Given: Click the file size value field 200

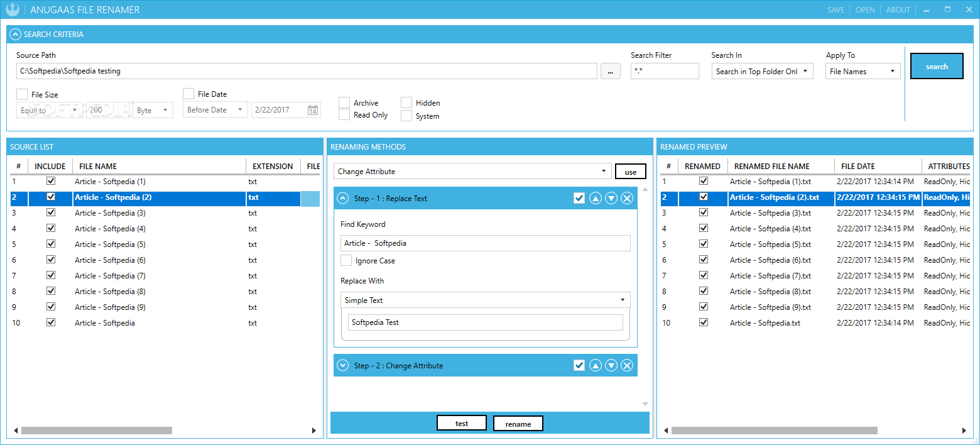Looking at the screenshot, I should pyautogui.click(x=107, y=110).
